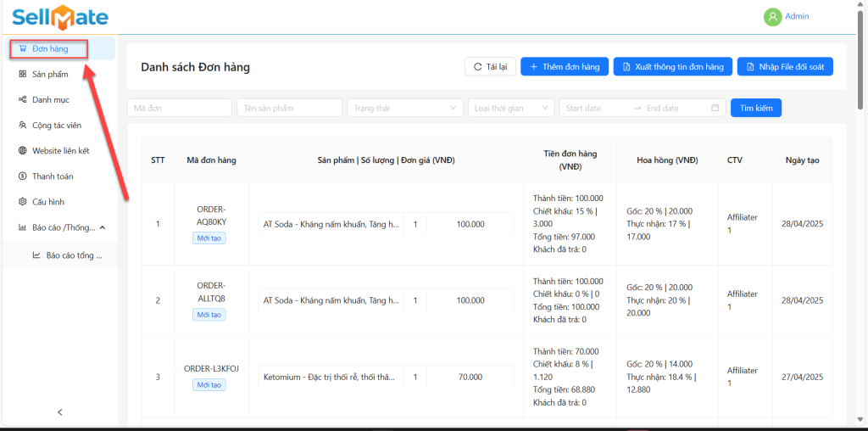Click the Thêm đơn hàng button
The height and width of the screenshot is (431, 868).
[x=564, y=66]
